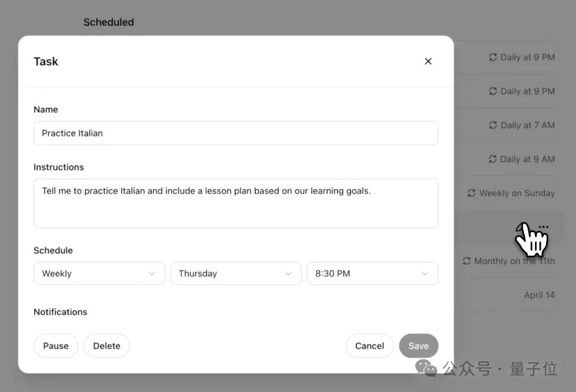Open the three-dot options menu on the highlighted row
The image size is (576, 392).
tap(543, 227)
